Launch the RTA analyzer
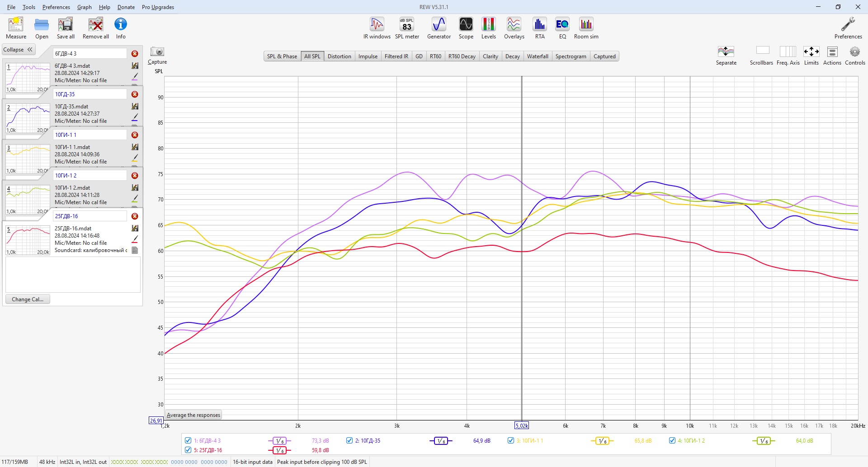The width and height of the screenshot is (868, 467). (540, 28)
